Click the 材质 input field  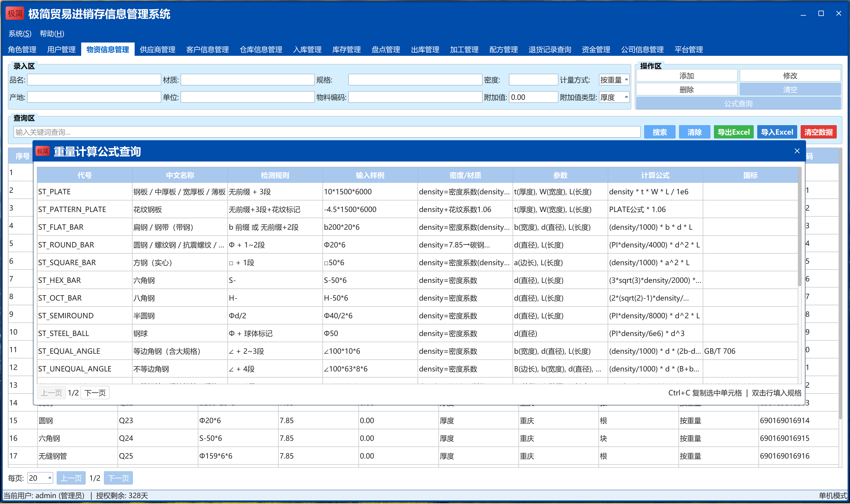click(248, 80)
